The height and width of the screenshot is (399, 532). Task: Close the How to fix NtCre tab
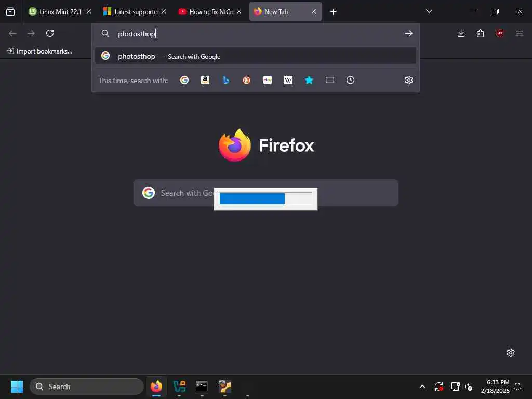239,11
